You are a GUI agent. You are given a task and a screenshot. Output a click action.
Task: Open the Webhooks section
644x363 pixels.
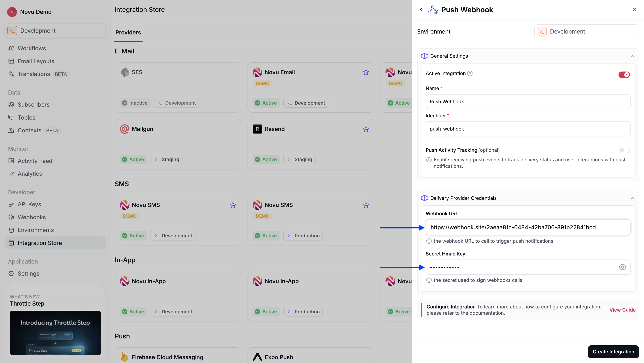pos(32,217)
